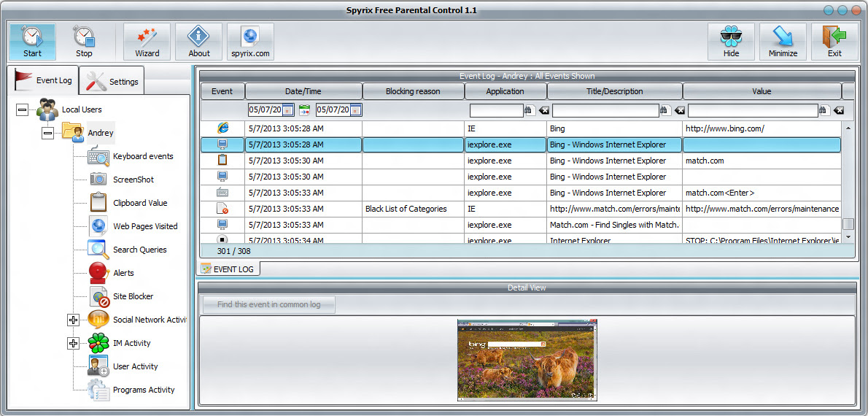The image size is (868, 416).
Task: Click 'Match.com - Find Singles' title cell
Action: click(614, 225)
